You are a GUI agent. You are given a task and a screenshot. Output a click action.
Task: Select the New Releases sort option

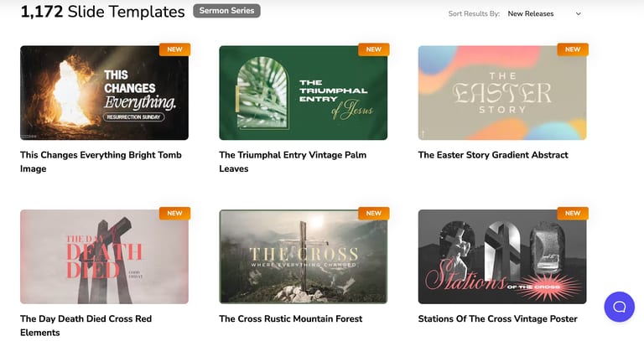click(530, 13)
